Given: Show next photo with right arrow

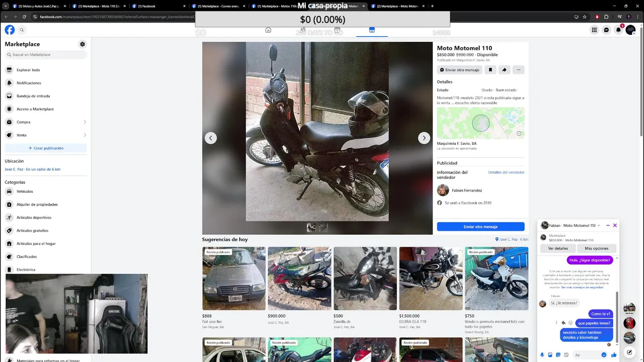Looking at the screenshot, I should tap(424, 138).
